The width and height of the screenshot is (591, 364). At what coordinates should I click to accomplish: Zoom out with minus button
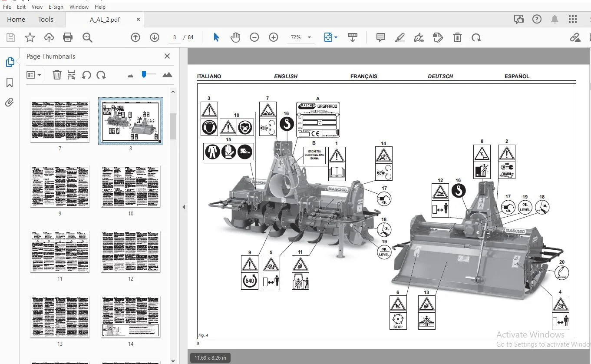[254, 38]
